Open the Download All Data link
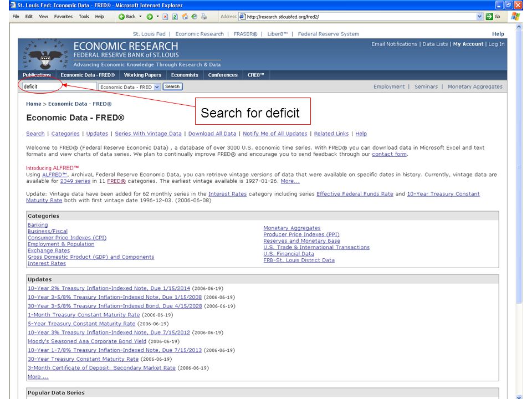The image size is (532, 399). pyautogui.click(x=212, y=134)
